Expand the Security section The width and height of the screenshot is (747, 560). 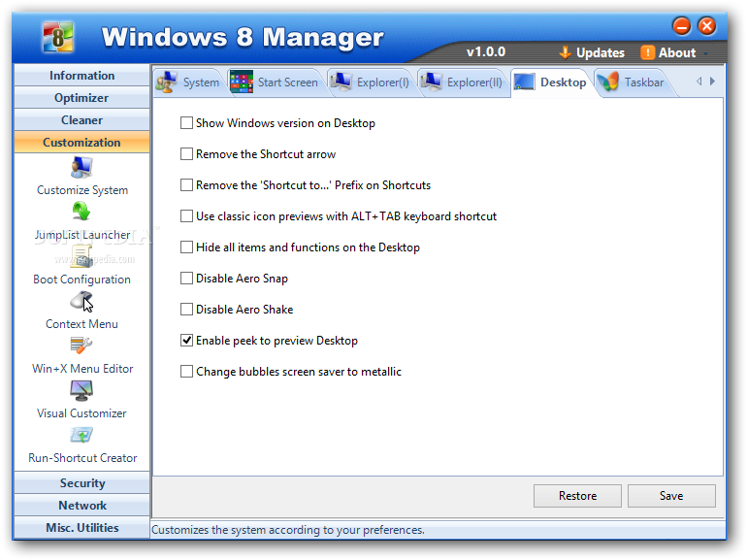(x=81, y=482)
